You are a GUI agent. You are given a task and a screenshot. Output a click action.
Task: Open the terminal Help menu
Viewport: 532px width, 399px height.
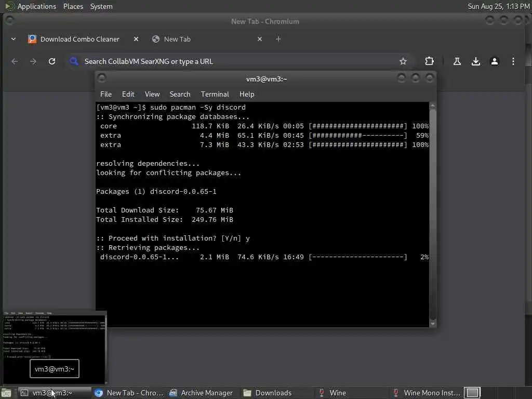pos(247,95)
